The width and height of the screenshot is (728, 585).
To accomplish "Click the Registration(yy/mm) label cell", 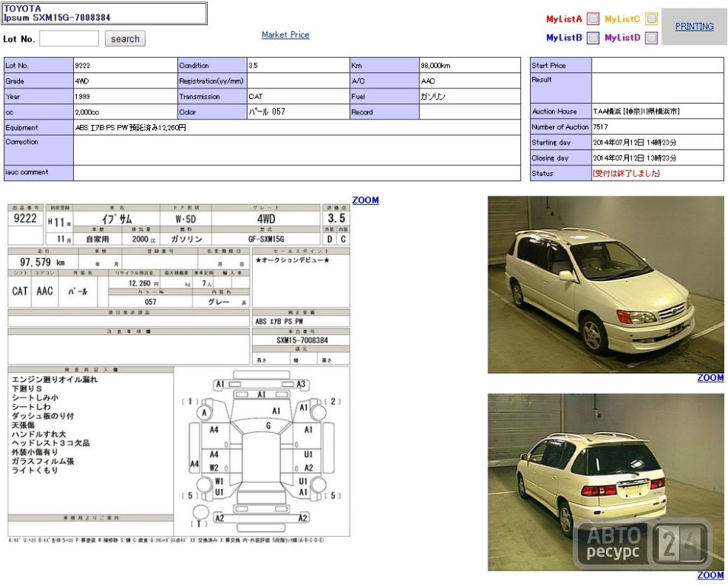I will (x=212, y=81).
